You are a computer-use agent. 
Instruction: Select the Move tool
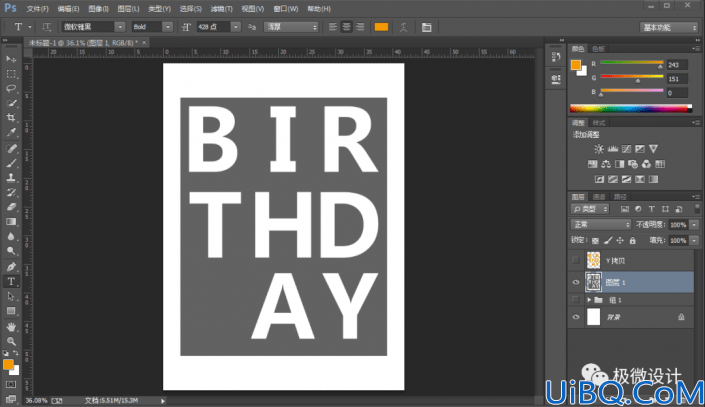(x=11, y=59)
